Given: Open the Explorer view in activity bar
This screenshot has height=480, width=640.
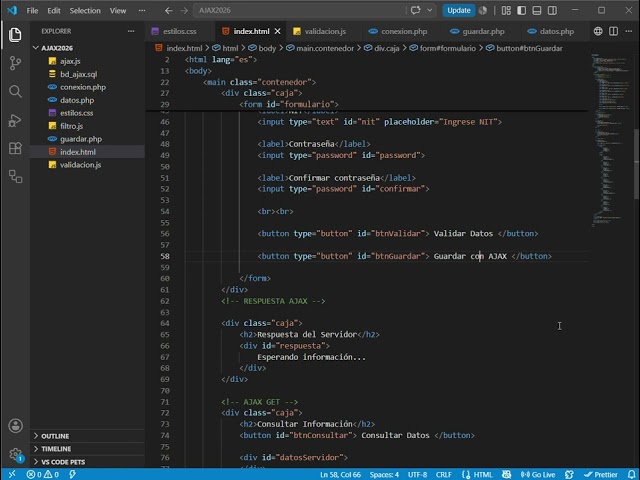Looking at the screenshot, I should pos(15,35).
